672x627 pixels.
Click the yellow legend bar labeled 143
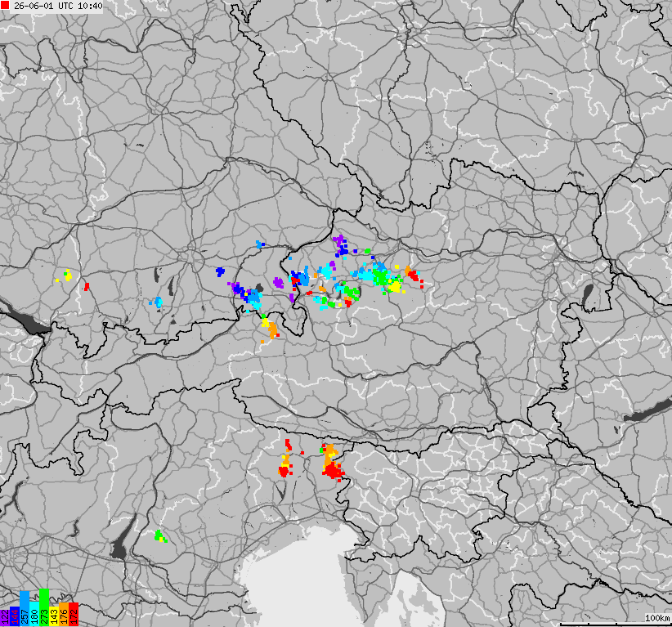click(54, 616)
